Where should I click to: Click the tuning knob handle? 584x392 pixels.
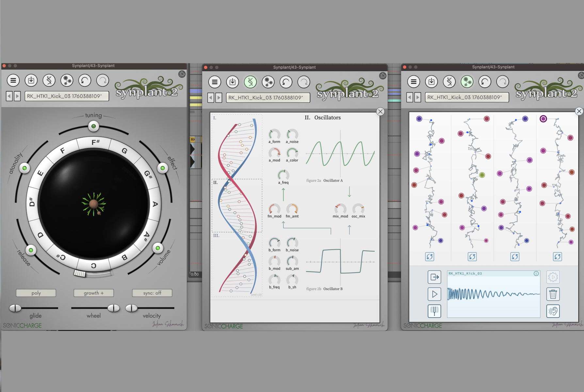click(x=93, y=126)
